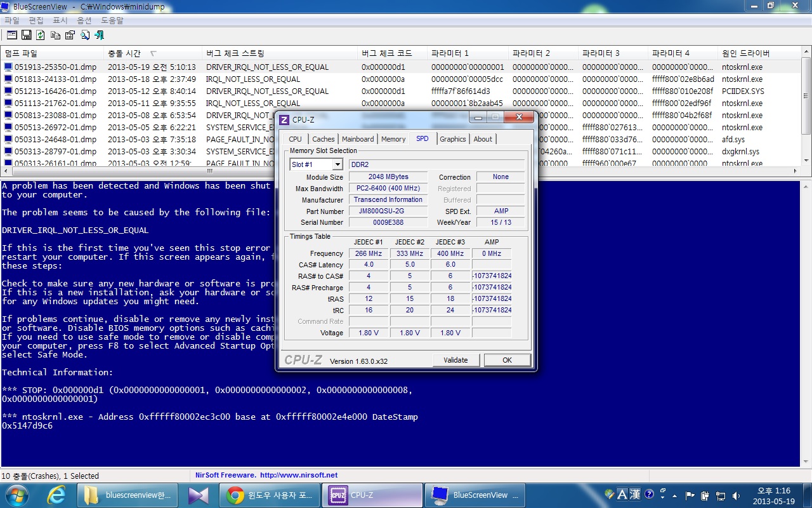Click the 파라미터 1 column header
The width and height of the screenshot is (812, 508).
coord(468,53)
